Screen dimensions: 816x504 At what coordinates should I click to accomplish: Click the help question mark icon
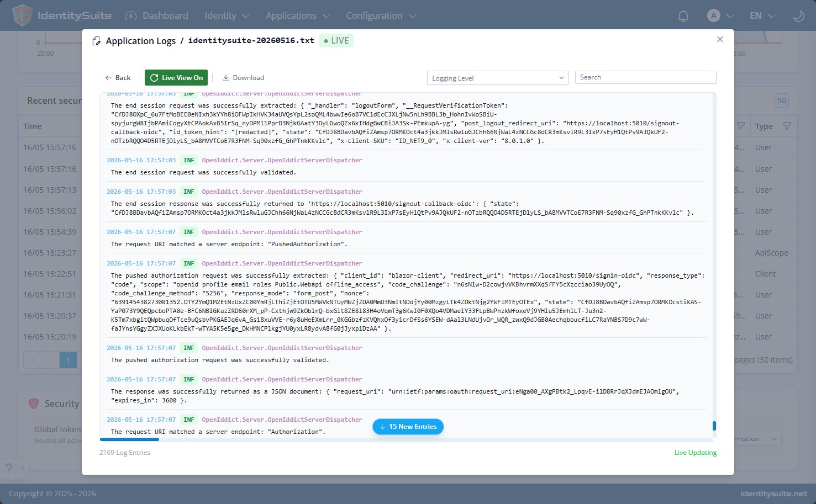tap(8, 469)
